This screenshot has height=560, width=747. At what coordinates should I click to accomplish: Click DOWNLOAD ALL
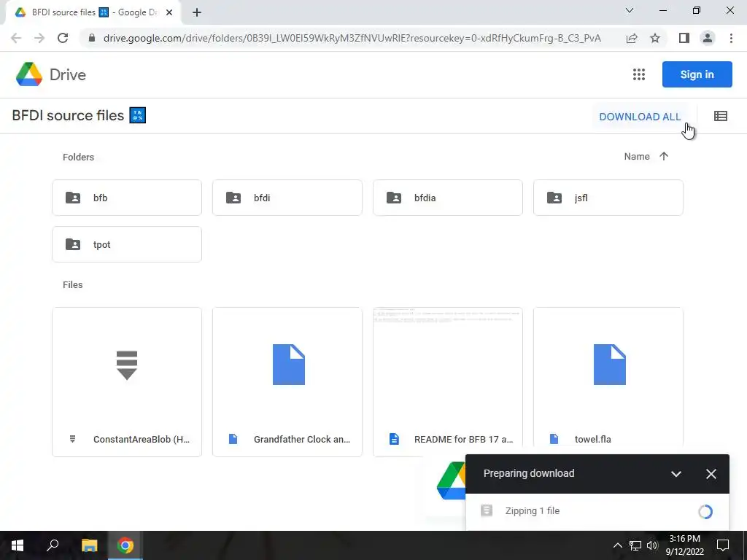pyautogui.click(x=640, y=117)
